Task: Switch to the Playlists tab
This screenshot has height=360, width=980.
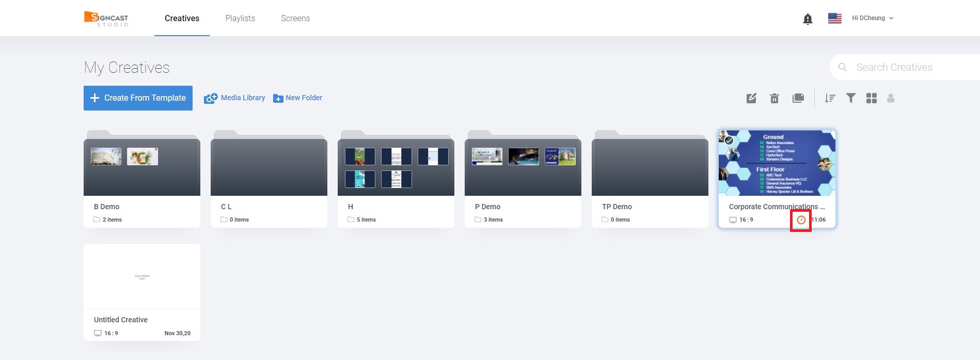Action: tap(240, 18)
